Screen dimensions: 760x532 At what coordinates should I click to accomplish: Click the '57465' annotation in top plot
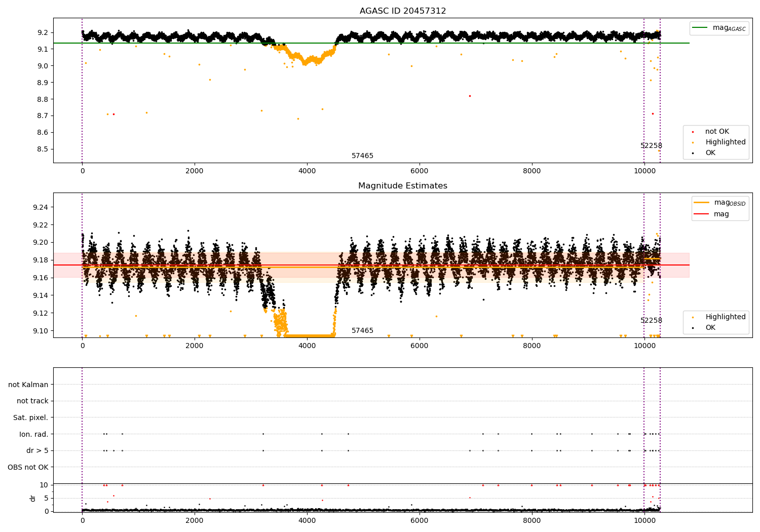[363, 156]
